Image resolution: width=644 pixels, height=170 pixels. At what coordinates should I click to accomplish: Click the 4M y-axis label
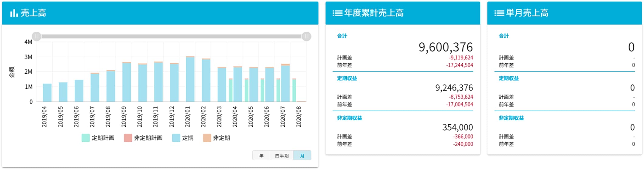pos(28,42)
